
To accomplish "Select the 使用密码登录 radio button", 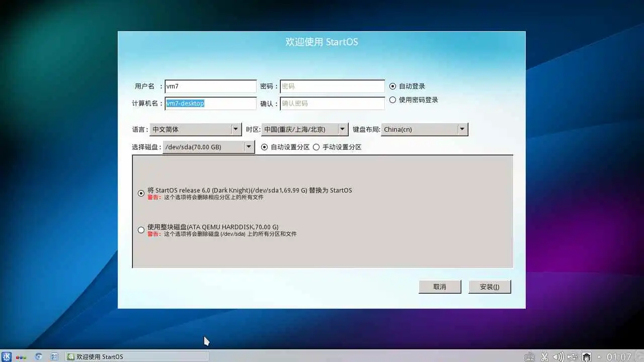I will 414,100.
